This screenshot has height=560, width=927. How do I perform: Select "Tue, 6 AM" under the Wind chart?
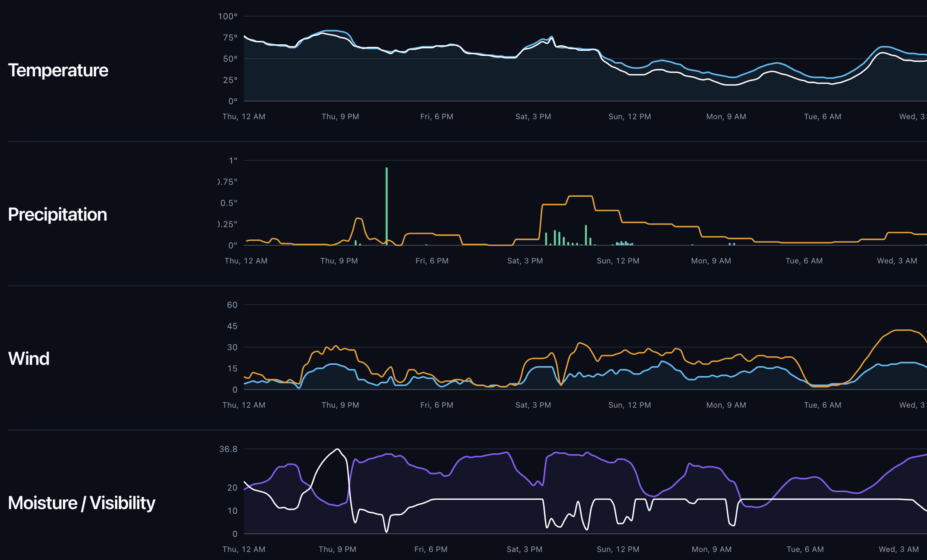click(x=823, y=405)
